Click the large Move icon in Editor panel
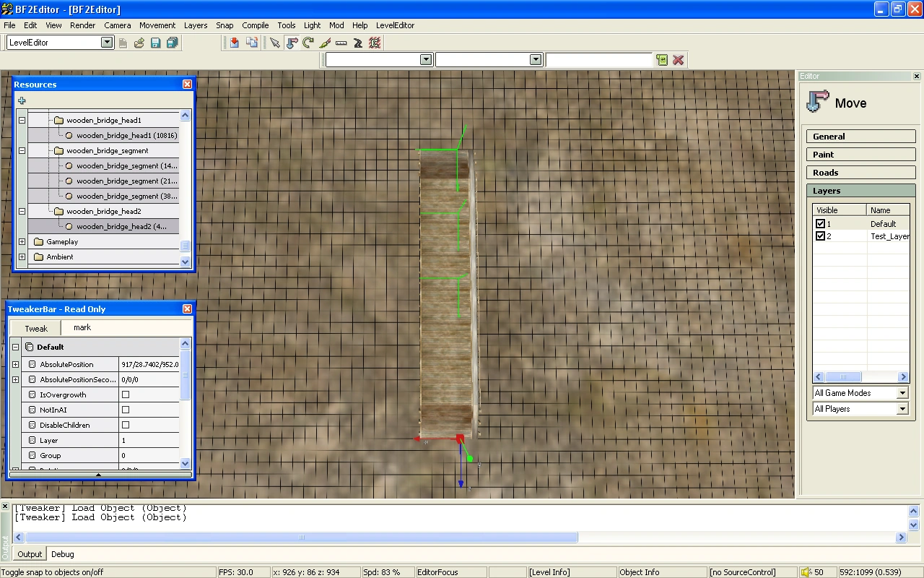Viewport: 924px width, 578px height. (818, 102)
